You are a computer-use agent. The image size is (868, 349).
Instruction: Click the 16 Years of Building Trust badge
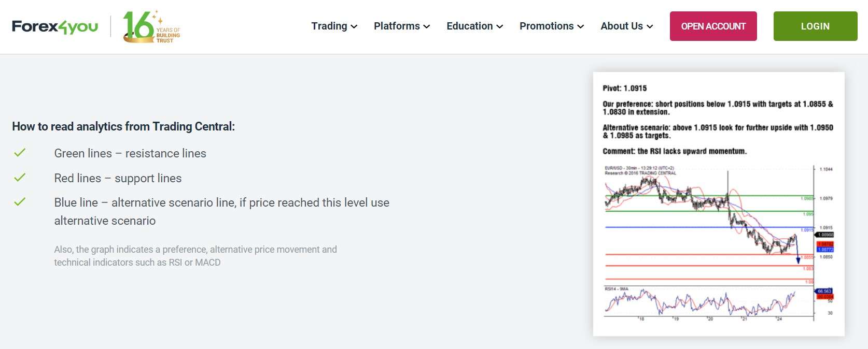pyautogui.click(x=151, y=26)
